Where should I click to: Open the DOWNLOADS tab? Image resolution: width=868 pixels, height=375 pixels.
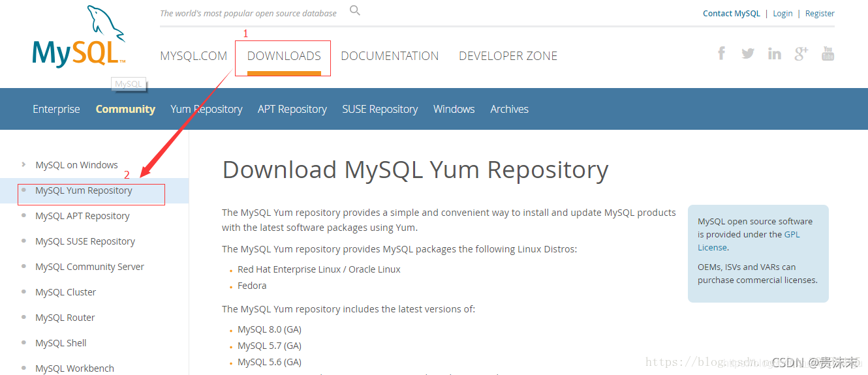pos(284,56)
